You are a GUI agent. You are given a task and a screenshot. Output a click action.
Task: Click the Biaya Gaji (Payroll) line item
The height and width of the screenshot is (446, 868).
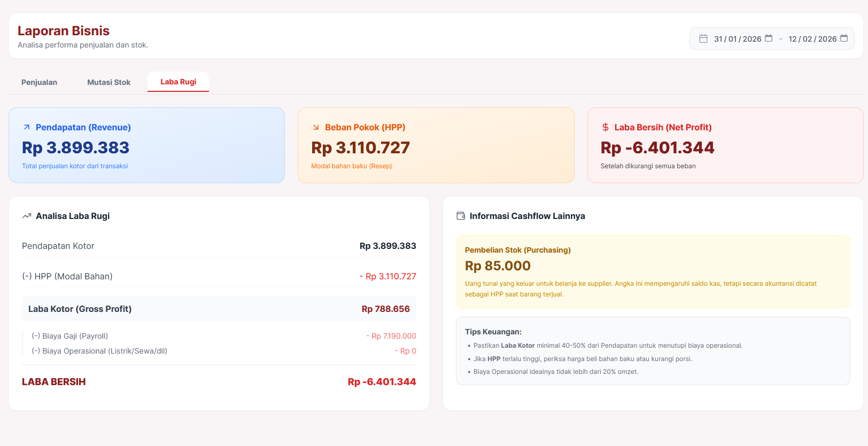pyautogui.click(x=219, y=335)
